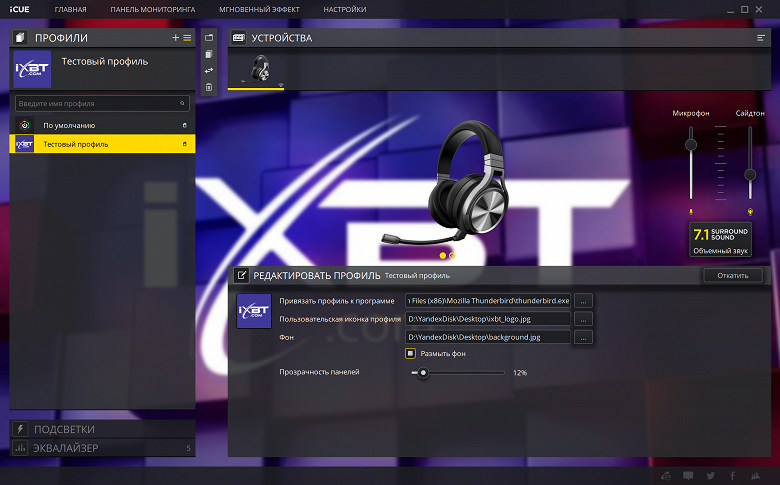The width and height of the screenshot is (780, 485).
Task: Open the Twitter icon in the footer
Action: coord(711,476)
